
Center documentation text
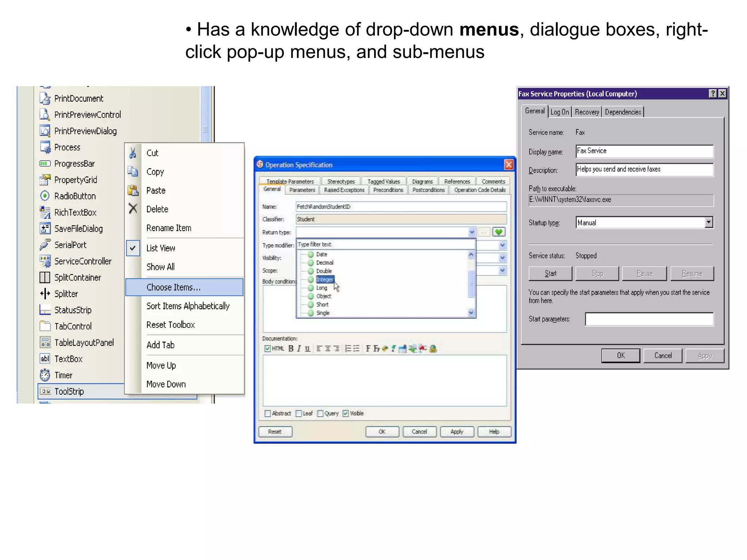328,349
